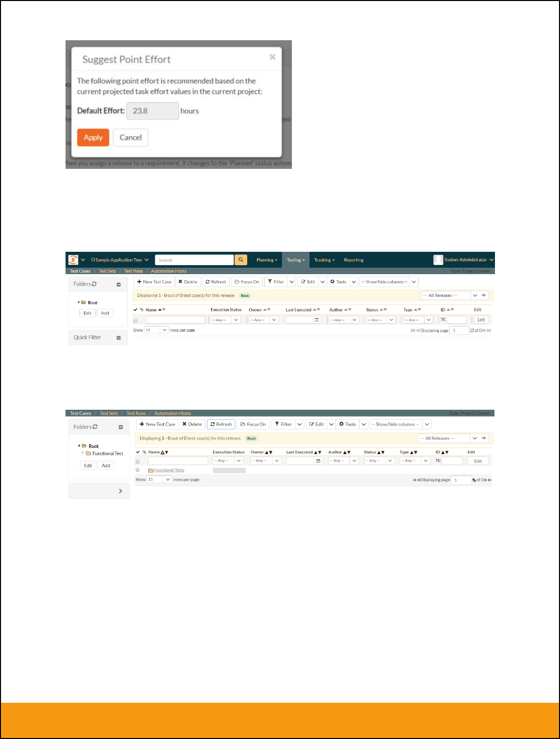Click Add under the lone Root folder
The width and height of the screenshot is (560, 739).
click(105, 313)
